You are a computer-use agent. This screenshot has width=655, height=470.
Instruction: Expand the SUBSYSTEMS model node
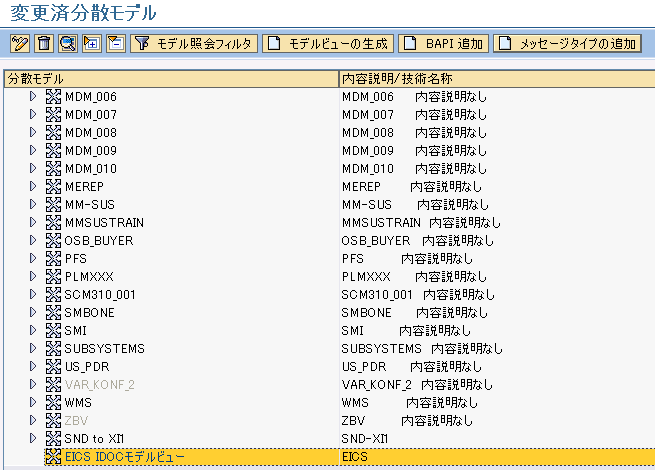33,349
